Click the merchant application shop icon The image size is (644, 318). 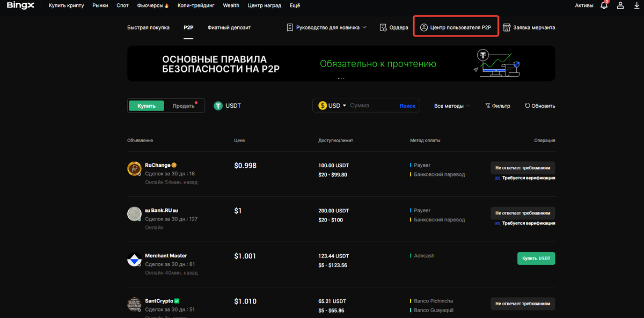click(506, 27)
